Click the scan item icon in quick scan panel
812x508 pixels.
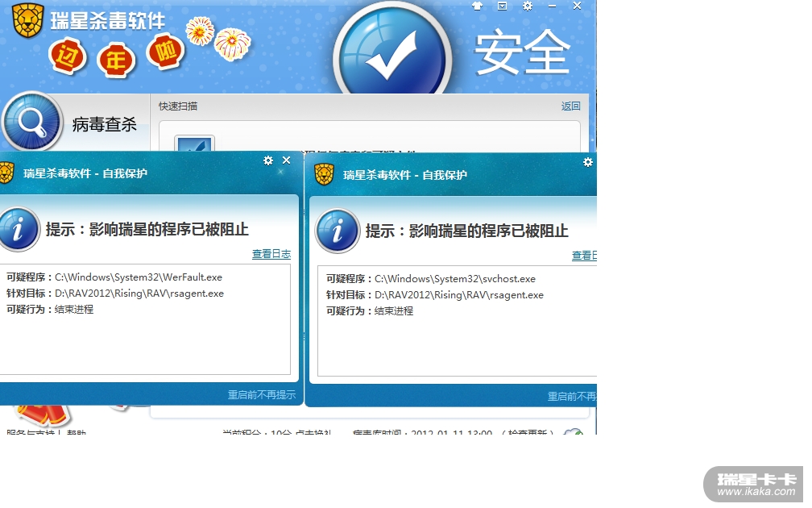click(194, 144)
